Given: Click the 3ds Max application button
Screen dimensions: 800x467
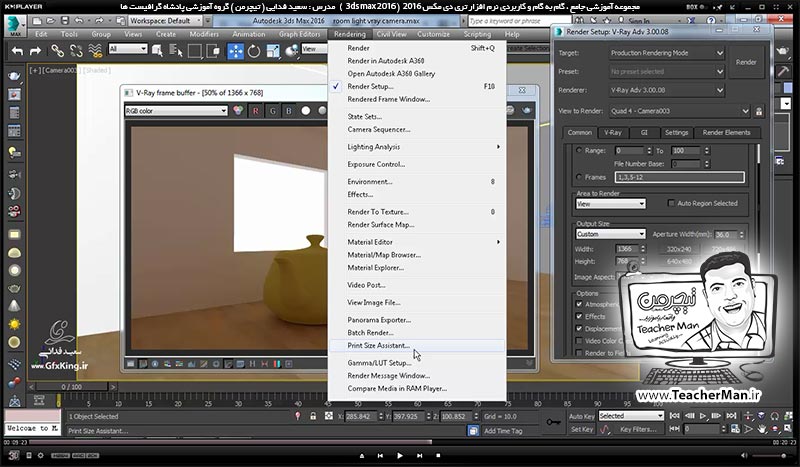Looking at the screenshot, I should (x=15, y=26).
